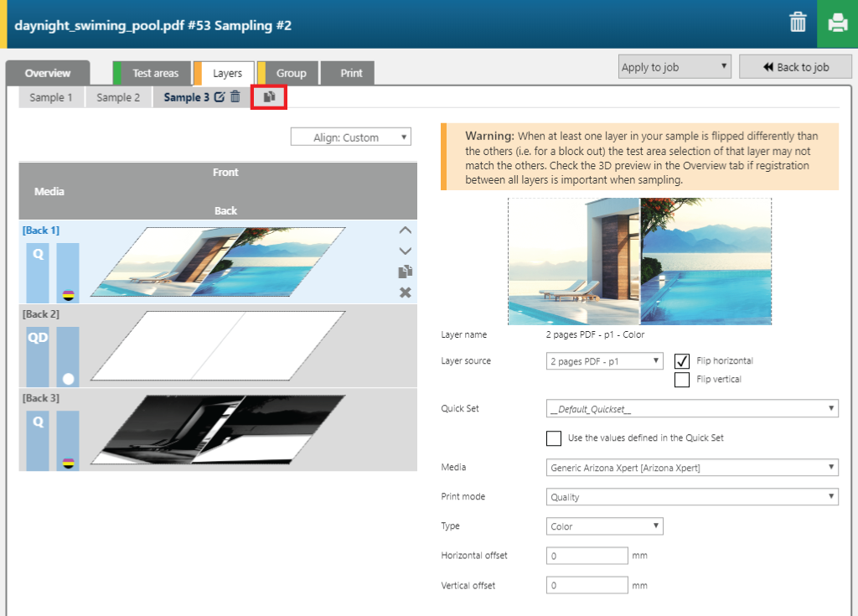Open the Align: Custom dropdown
The height and width of the screenshot is (616, 858).
pyautogui.click(x=351, y=137)
